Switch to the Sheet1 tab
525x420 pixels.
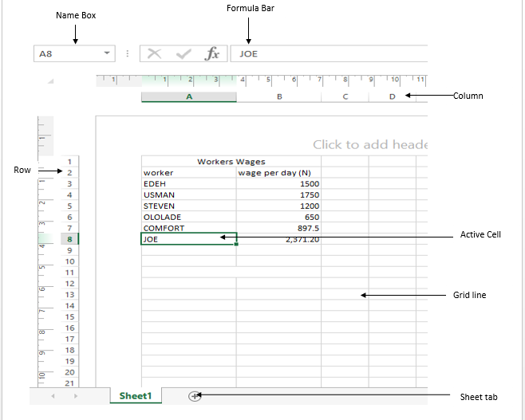coord(136,396)
